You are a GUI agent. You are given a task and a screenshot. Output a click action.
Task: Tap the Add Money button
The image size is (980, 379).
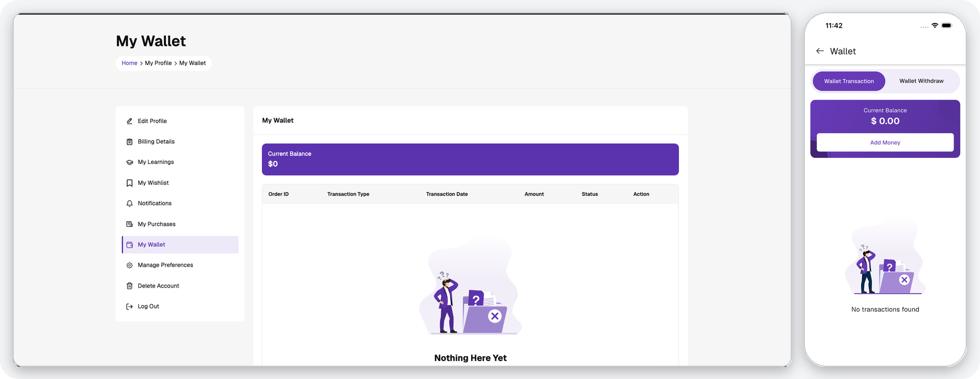(885, 143)
